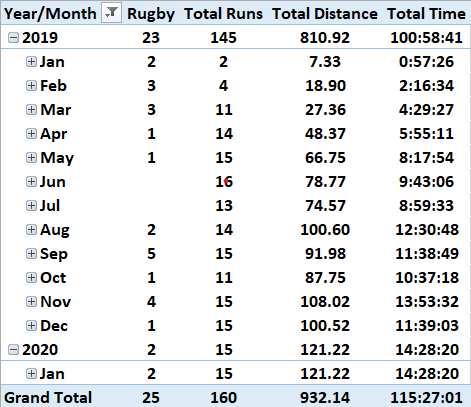471x407 pixels.
Task: Expand the May month row
Action: click(x=31, y=158)
